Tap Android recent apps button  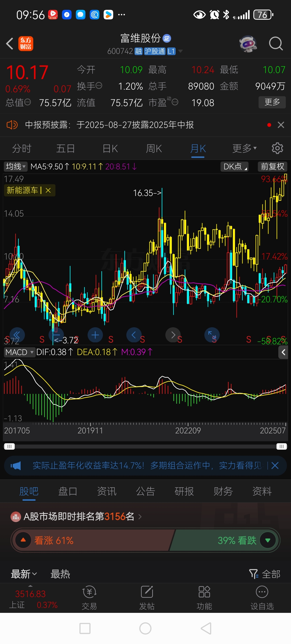(x=85, y=628)
